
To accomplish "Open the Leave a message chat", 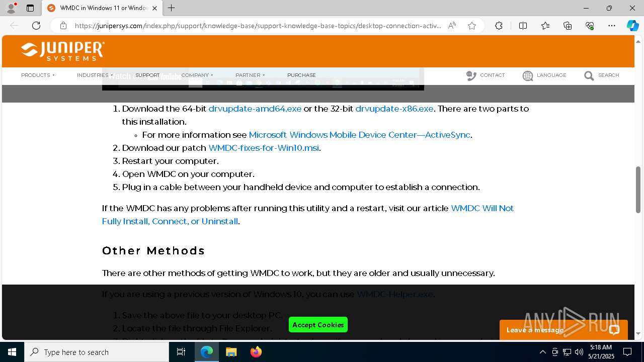I will click(x=563, y=330).
